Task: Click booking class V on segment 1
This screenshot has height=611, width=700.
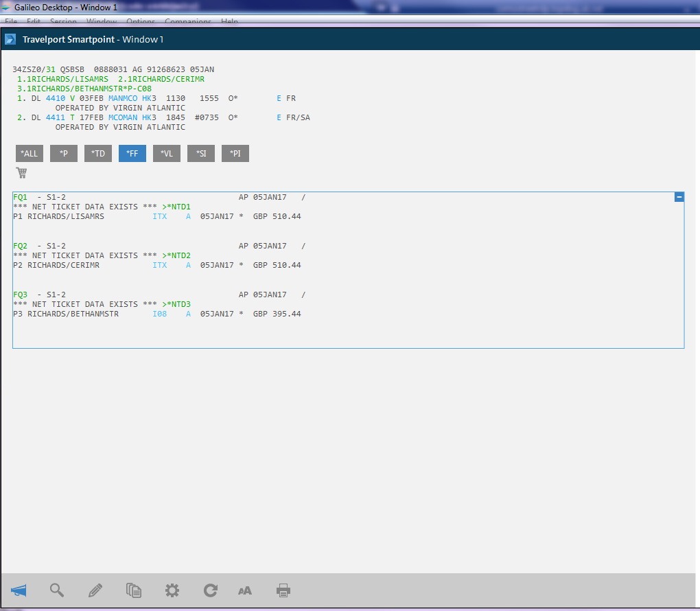Action: [72, 97]
